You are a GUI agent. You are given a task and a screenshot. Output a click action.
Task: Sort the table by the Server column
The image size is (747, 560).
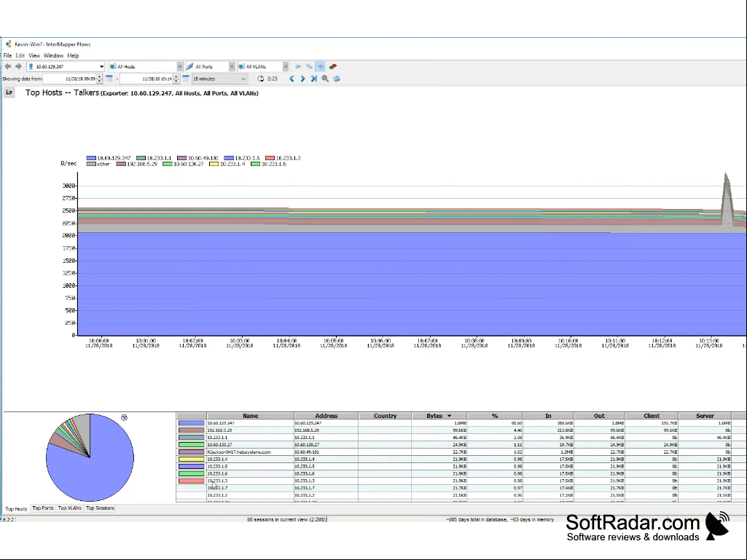pos(705,416)
